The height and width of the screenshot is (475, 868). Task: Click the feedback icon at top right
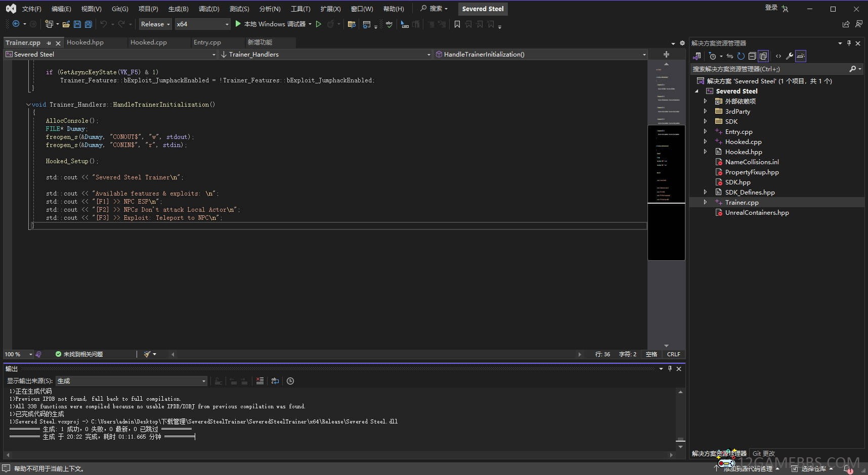pyautogui.click(x=858, y=24)
